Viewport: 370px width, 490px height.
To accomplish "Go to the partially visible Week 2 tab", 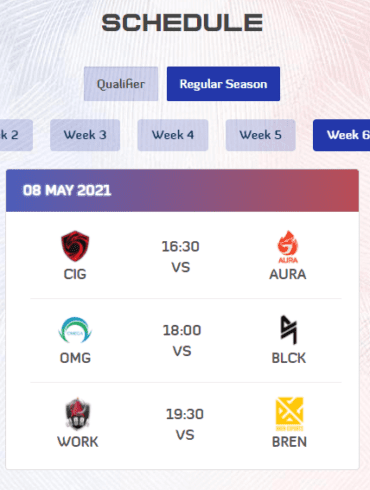I will [16, 135].
